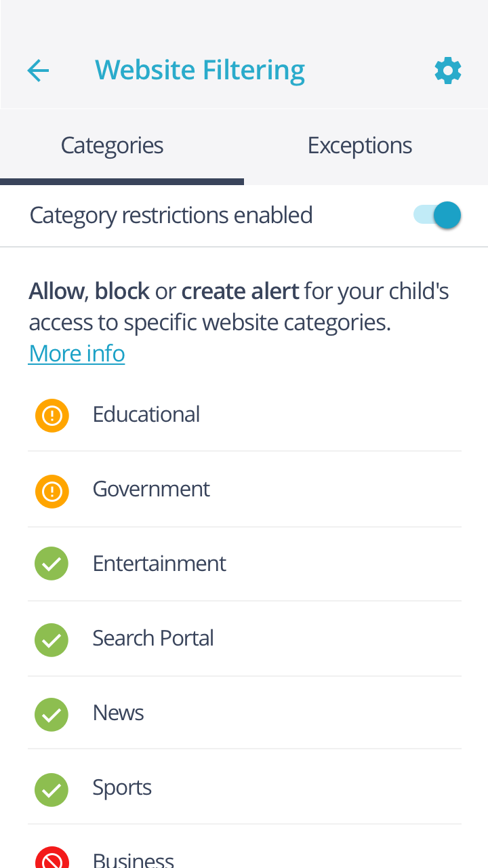488x868 pixels.
Task: Tap the green check icon beside Entertainment
Action: (x=52, y=564)
